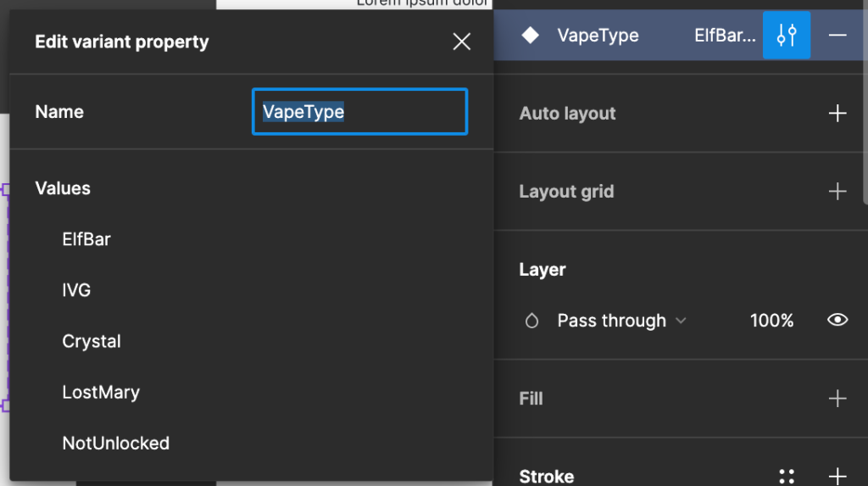
Task: Add Auto layout with plus icon
Action: 837,113
